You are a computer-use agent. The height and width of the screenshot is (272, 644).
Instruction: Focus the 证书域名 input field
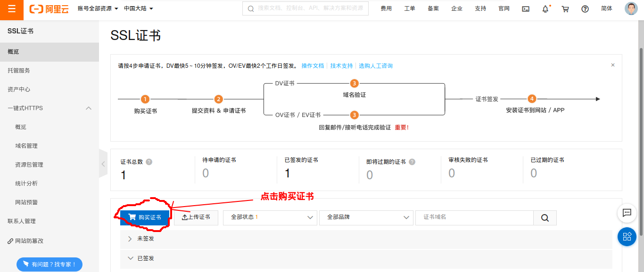474,217
